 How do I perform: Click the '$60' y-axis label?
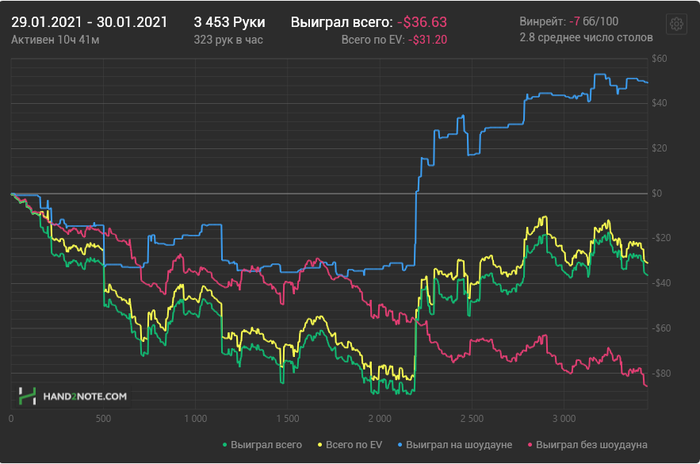(659, 59)
